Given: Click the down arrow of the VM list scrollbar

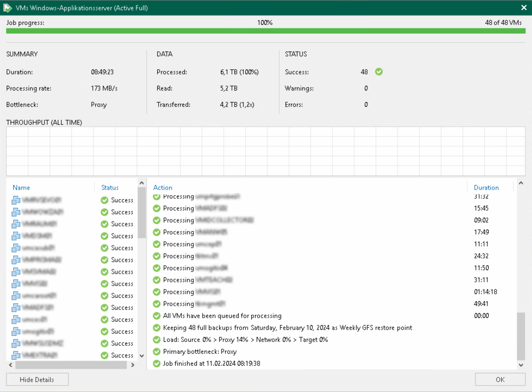Looking at the screenshot, I should (x=142, y=355).
